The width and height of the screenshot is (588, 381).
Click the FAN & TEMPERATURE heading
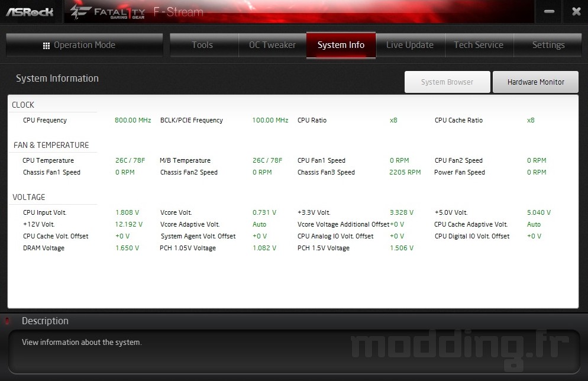pyautogui.click(x=51, y=145)
